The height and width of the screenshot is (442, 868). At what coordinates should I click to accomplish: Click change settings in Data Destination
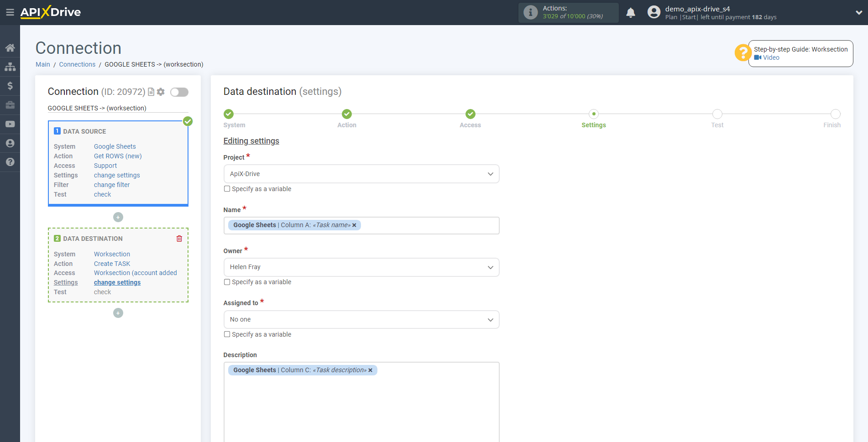117,282
